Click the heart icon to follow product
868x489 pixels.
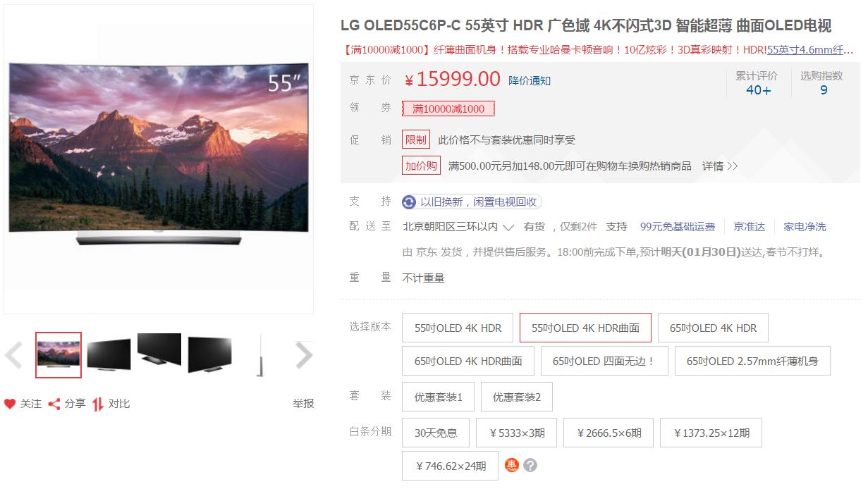click(x=10, y=404)
